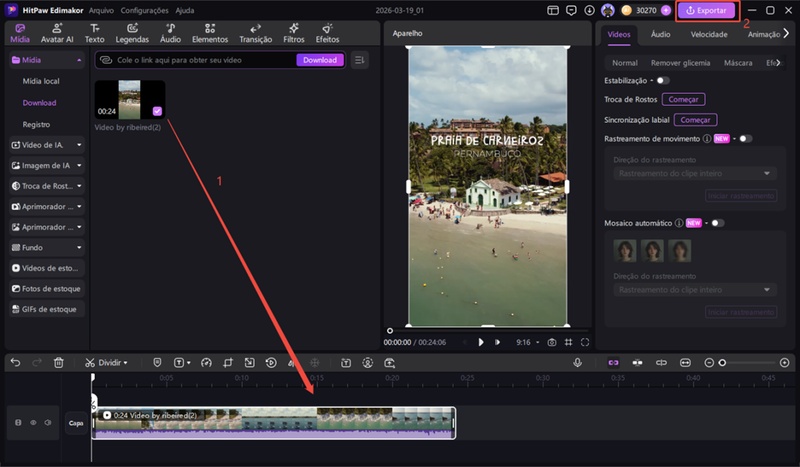
Task: Toggle the Estabilização switch
Action: click(663, 80)
